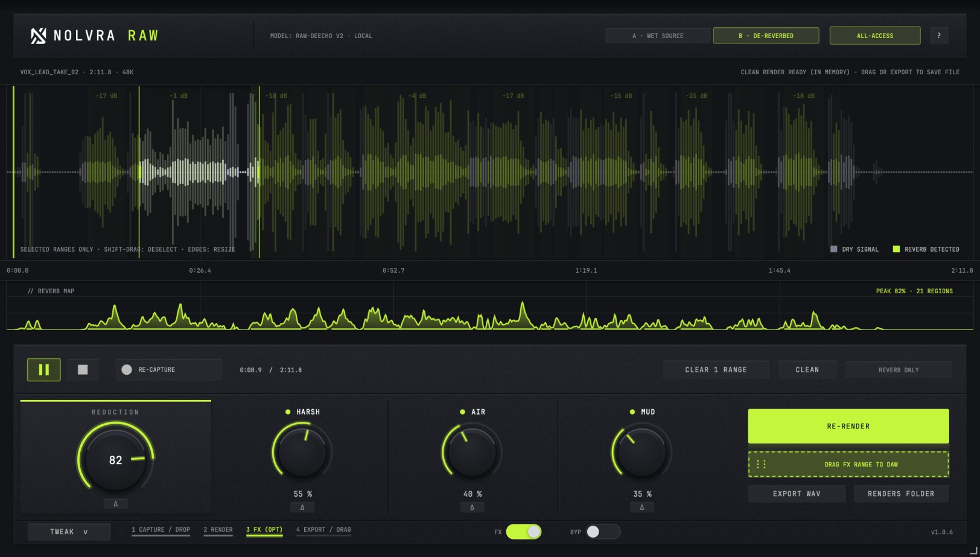
Task: Go to step 2 Render
Action: 218,530
